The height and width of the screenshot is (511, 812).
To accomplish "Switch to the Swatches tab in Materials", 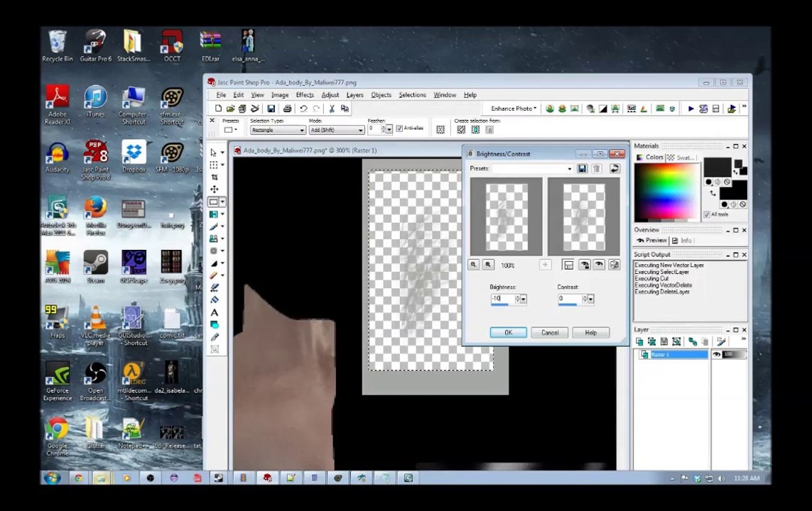I will coord(681,158).
